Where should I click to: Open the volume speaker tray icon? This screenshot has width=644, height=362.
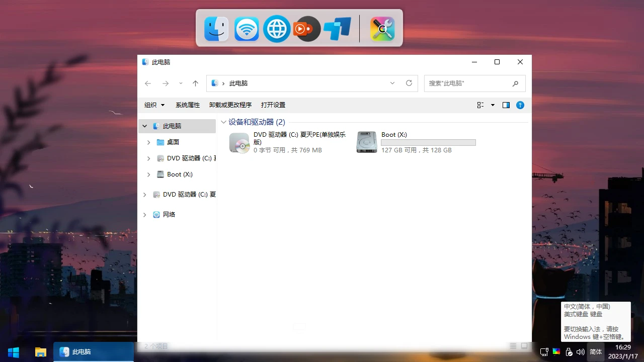(581, 352)
